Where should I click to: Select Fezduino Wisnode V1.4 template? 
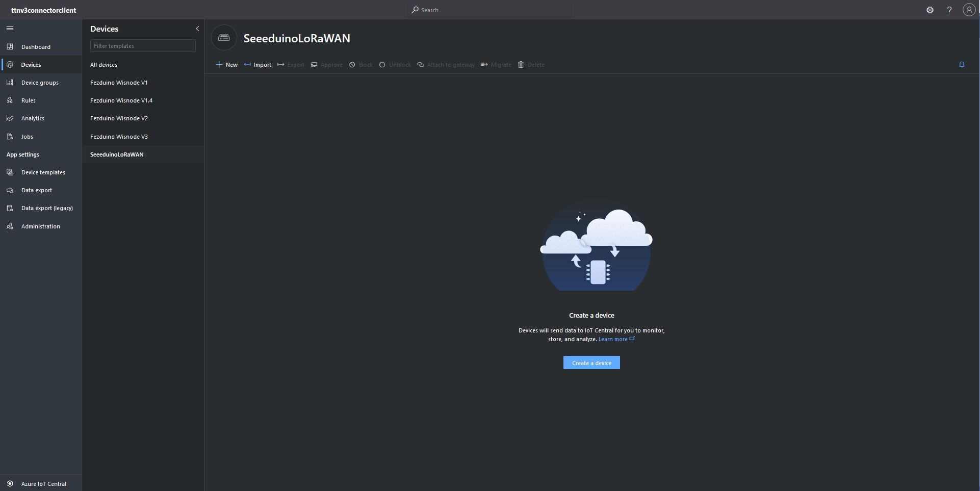[x=121, y=100]
